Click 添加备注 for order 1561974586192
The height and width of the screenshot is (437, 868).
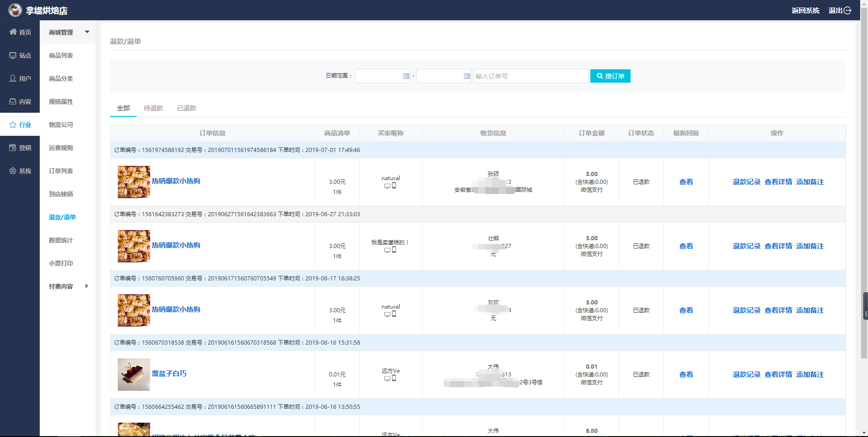pyautogui.click(x=810, y=182)
